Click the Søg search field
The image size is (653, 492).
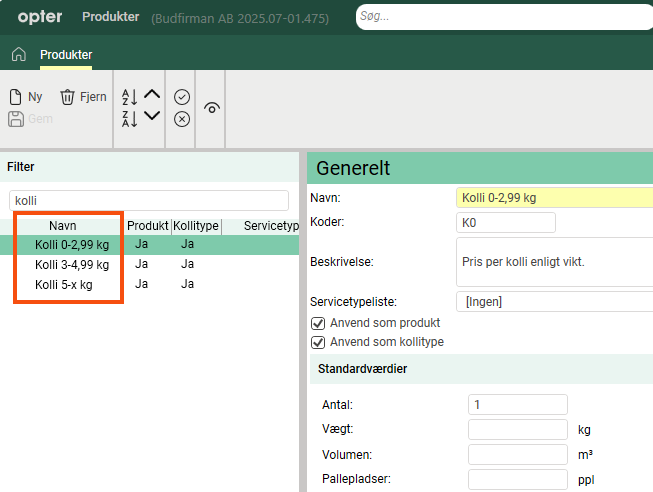(x=504, y=17)
